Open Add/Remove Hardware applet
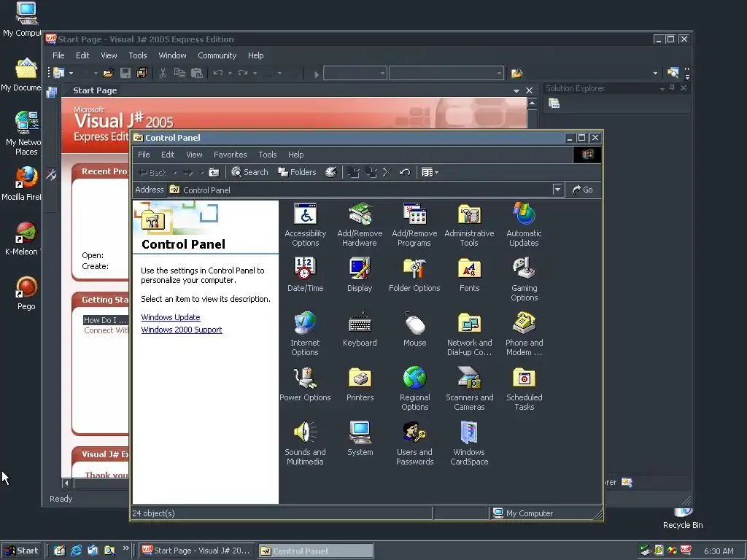Image resolution: width=747 pixels, height=560 pixels. [360, 225]
